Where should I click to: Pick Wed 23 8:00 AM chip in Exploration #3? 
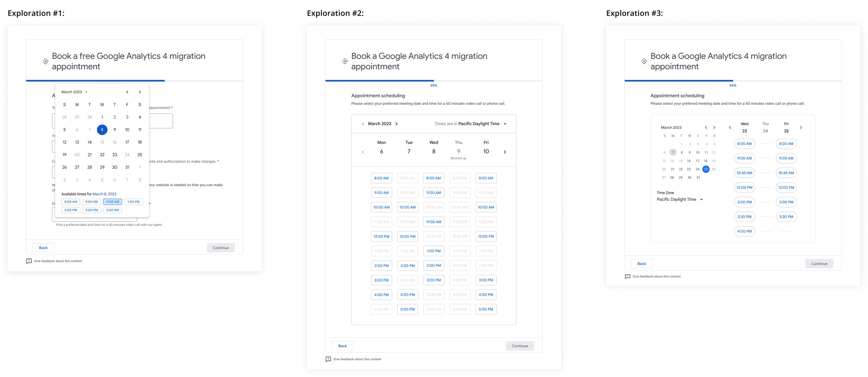[744, 144]
